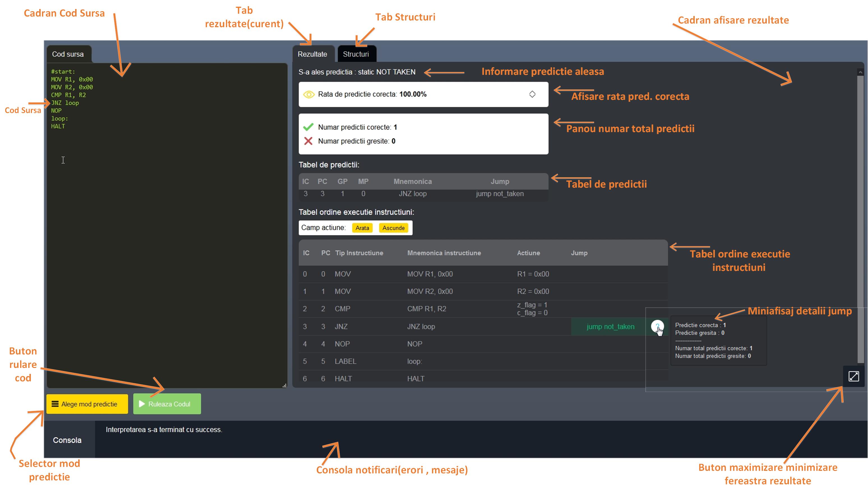Click the Actiune column header

[x=528, y=253]
